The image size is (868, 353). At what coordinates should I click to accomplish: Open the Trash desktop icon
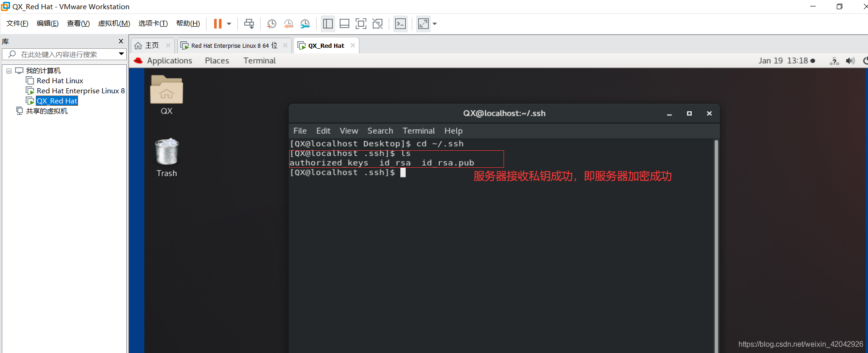pos(167,158)
